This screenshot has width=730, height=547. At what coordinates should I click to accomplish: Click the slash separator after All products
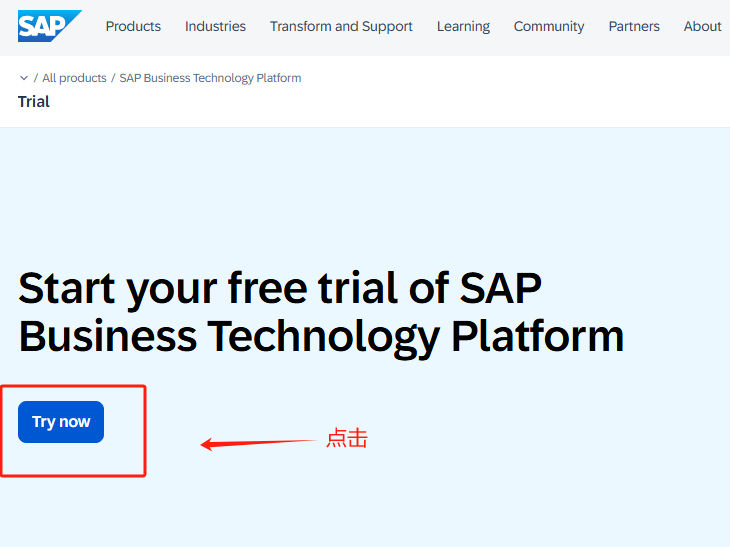[113, 78]
